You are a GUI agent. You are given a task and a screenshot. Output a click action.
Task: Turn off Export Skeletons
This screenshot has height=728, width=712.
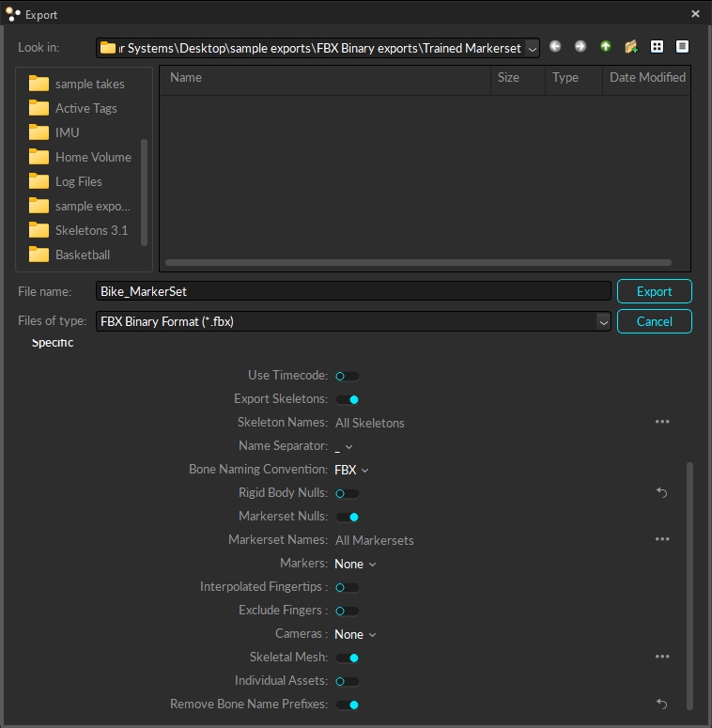[x=347, y=399]
